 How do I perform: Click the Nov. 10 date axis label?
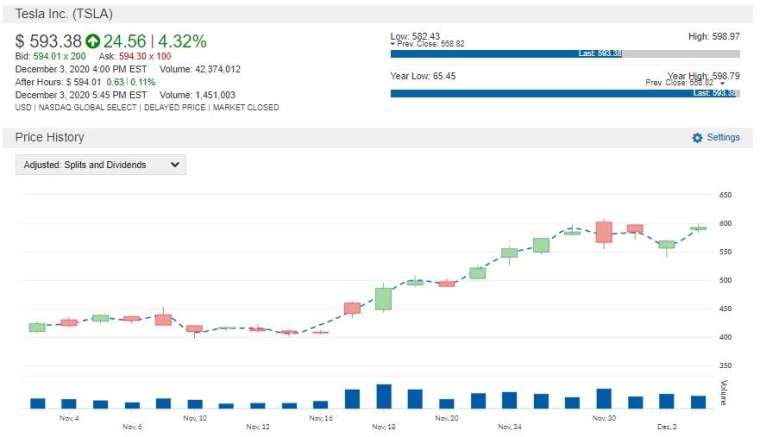coord(195,418)
